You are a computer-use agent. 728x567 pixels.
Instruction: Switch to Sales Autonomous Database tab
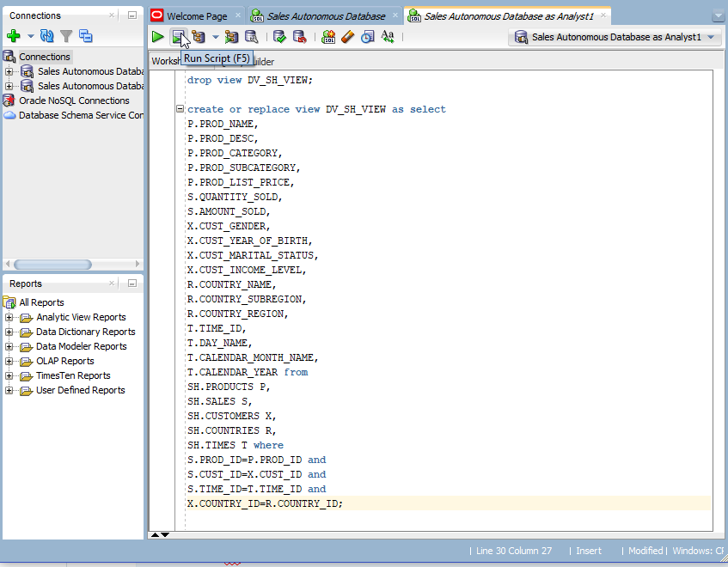click(326, 16)
